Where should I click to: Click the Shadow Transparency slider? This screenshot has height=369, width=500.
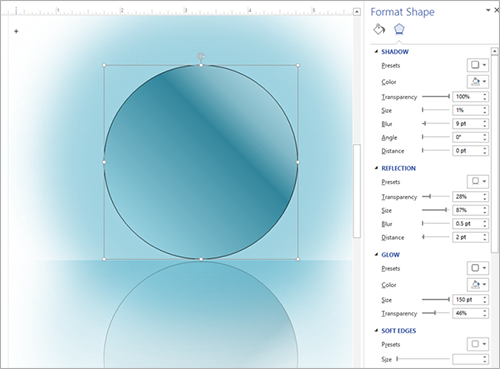[436, 97]
